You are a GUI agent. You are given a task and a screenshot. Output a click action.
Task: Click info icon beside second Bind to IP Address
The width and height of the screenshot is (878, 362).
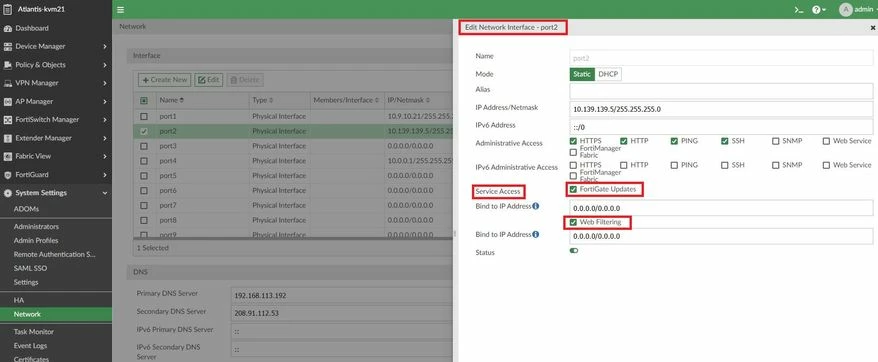click(x=535, y=234)
